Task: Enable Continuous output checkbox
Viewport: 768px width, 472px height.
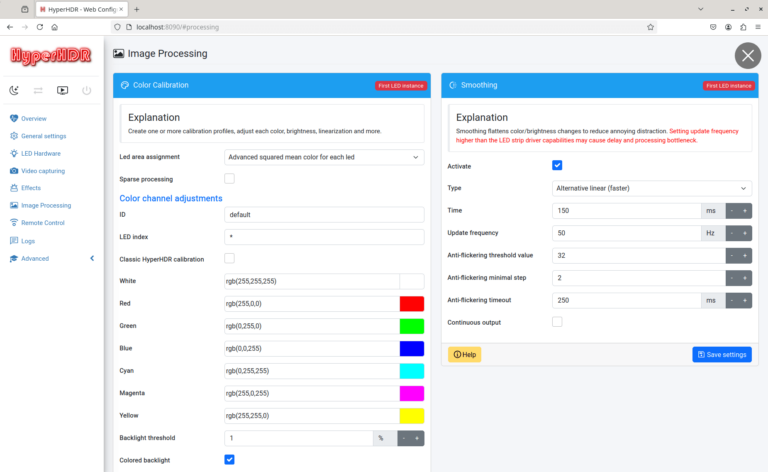Action: point(557,322)
